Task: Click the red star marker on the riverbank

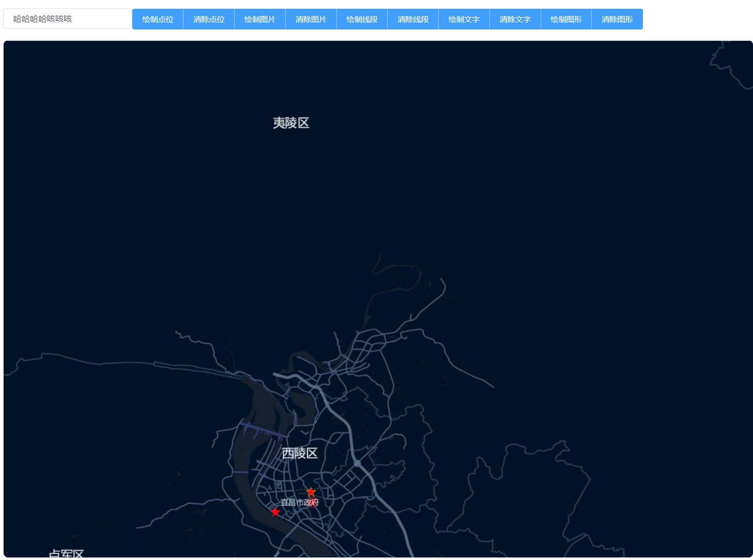Action: (x=275, y=512)
